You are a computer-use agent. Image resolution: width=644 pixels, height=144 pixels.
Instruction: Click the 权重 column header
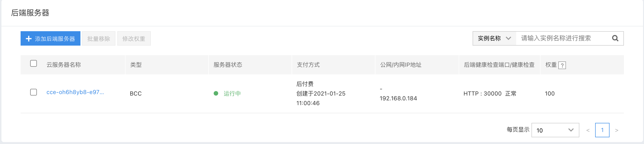tap(551, 65)
